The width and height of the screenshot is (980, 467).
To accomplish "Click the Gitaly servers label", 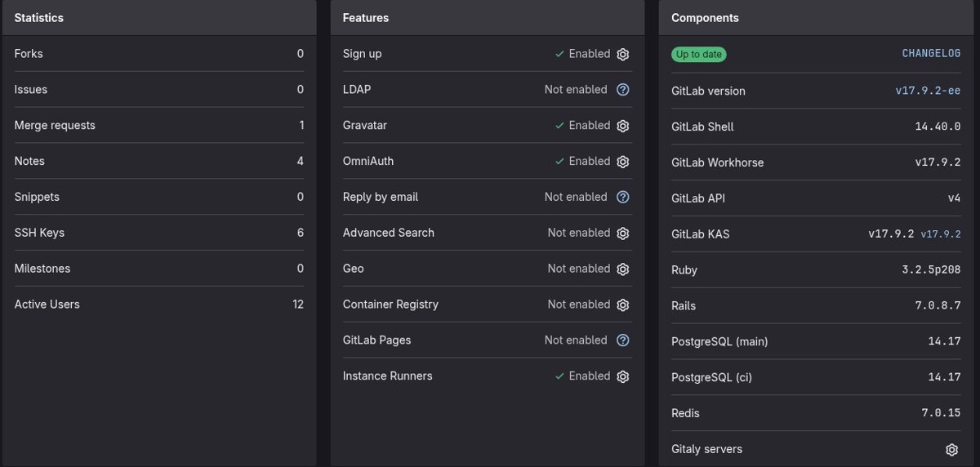I will click(x=706, y=449).
